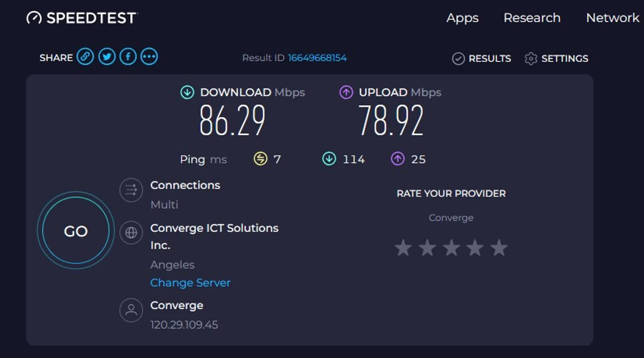Rate Converge one star

(x=403, y=248)
